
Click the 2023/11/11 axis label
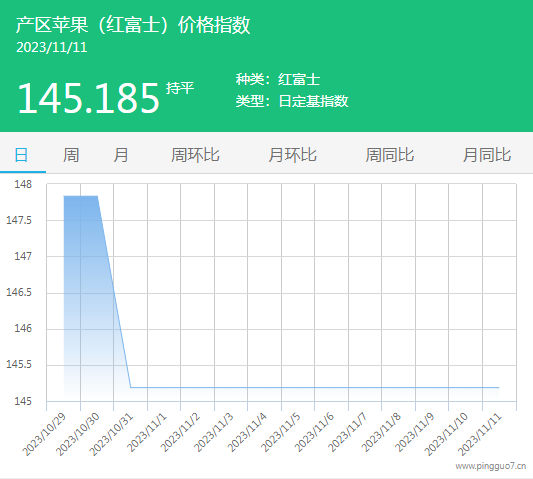coord(480,434)
